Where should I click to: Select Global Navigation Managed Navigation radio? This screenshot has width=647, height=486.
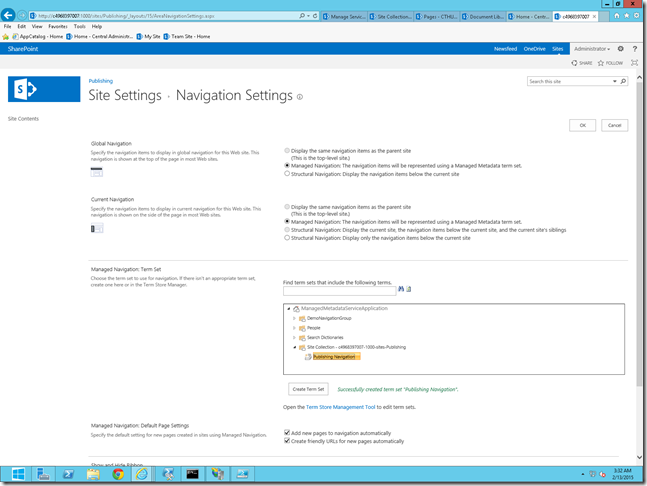[x=287, y=165]
